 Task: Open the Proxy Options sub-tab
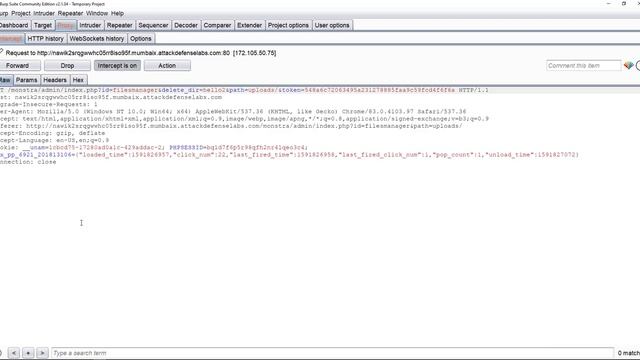click(x=141, y=39)
